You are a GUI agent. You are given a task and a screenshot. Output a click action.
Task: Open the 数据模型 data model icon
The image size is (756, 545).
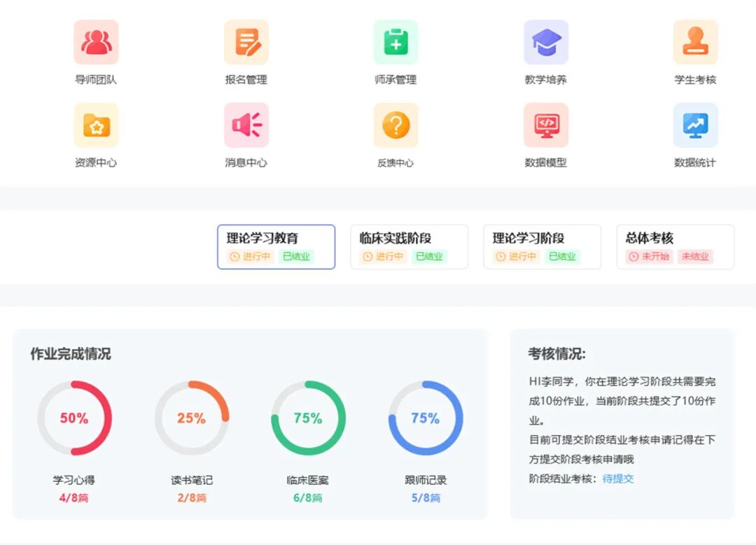tap(546, 126)
